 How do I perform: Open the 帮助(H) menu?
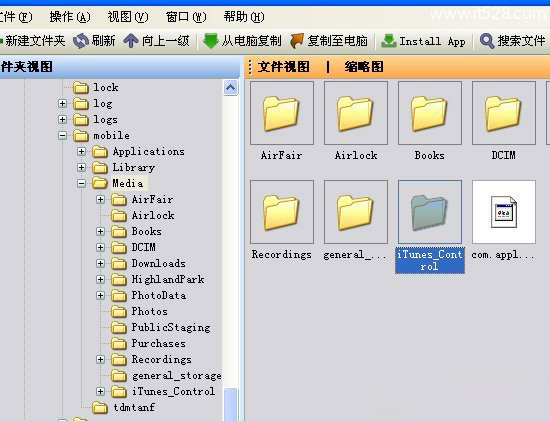coord(244,17)
